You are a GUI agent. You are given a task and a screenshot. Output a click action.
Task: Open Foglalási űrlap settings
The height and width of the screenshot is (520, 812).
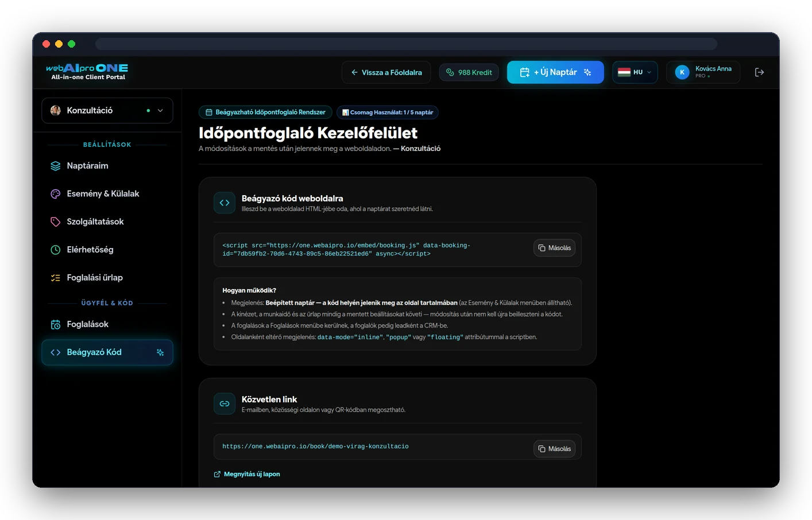[x=107, y=278]
